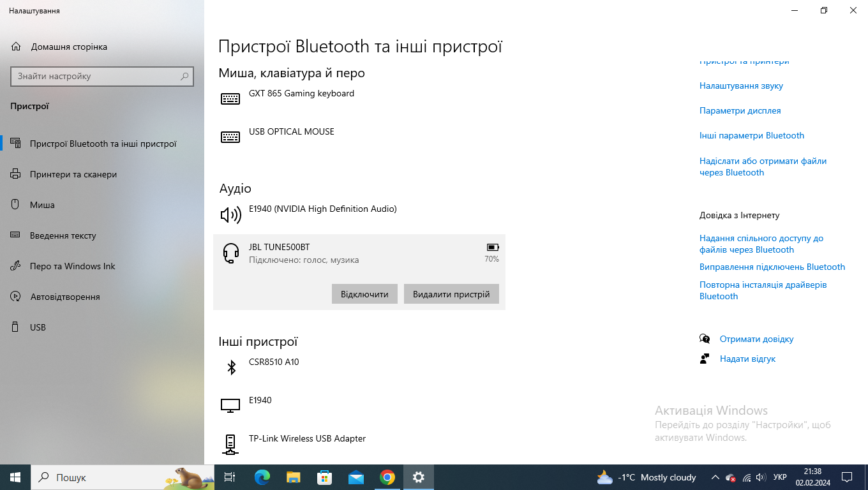Click the JBL TUNE500BT headphones icon
This screenshot has width=868, height=490.
[230, 253]
